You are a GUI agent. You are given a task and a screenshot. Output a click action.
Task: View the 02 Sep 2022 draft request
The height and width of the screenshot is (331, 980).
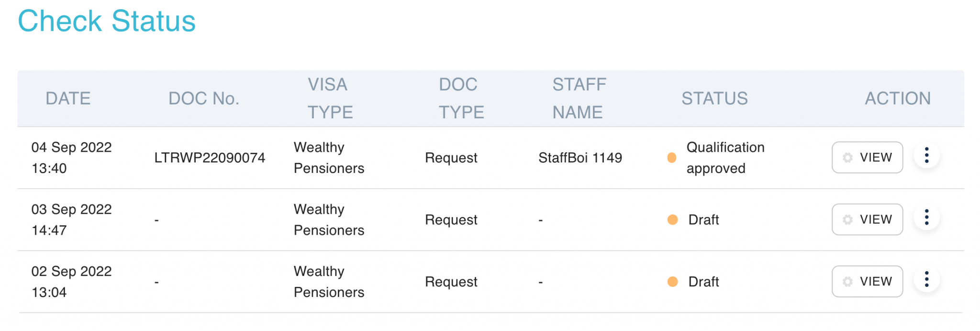[867, 282]
